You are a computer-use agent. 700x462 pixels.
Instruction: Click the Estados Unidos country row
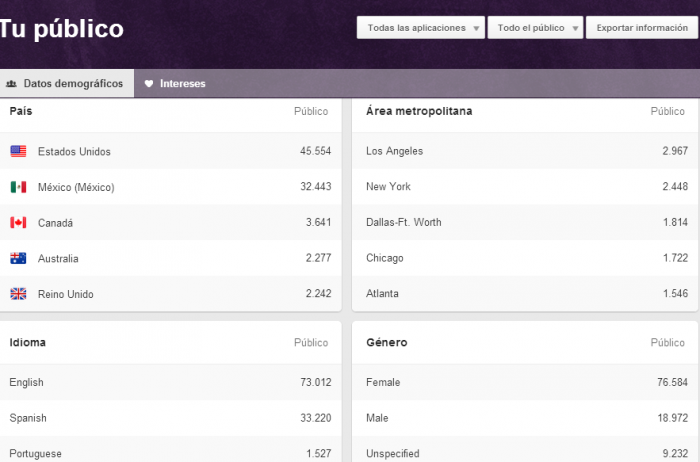170,151
